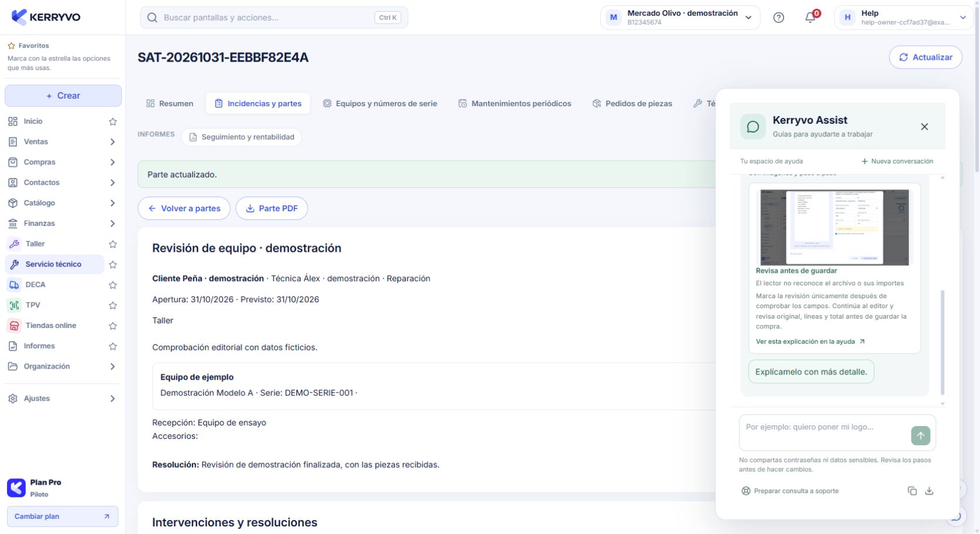Open the help guide screenshot thumbnail

834,227
